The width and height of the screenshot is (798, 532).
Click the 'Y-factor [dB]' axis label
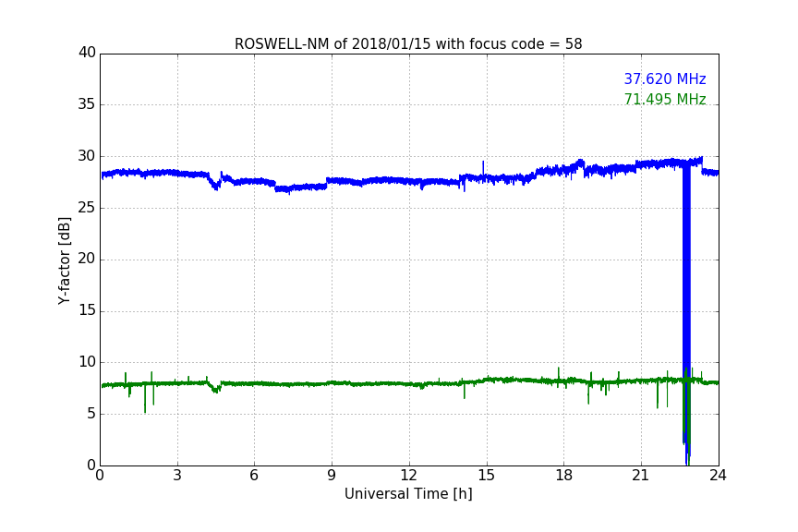64,260
